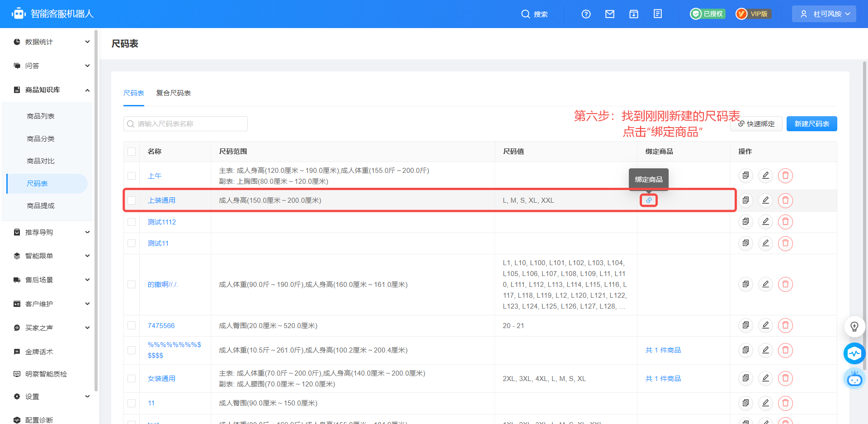Open 商品对比 in the sidebar
868x424 pixels.
coord(41,161)
